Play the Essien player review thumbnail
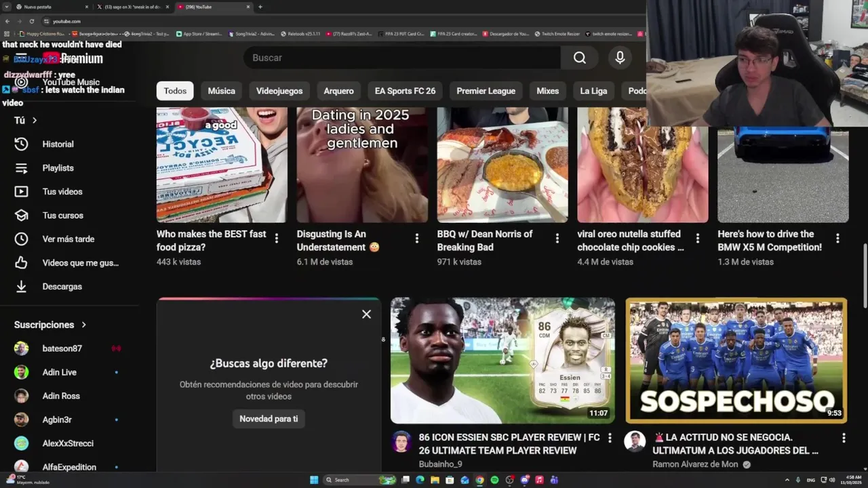This screenshot has height=488, width=868. coord(502,361)
